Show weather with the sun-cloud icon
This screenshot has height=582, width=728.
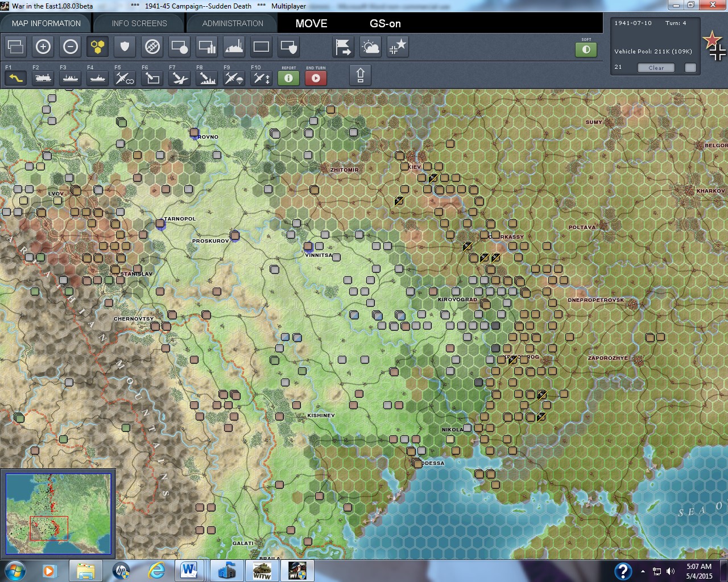[371, 47]
